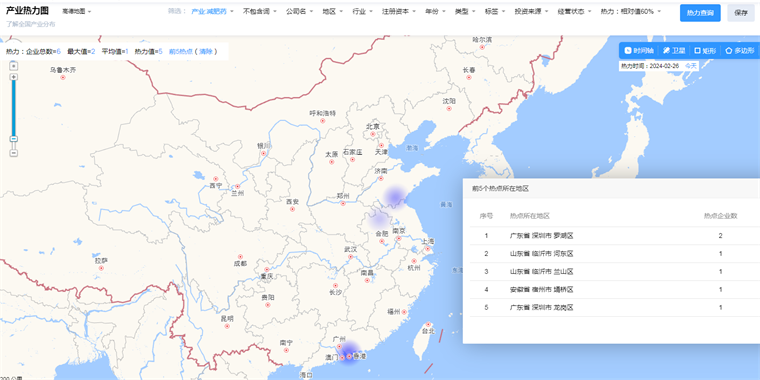Open the 类型 type filter dropdown
760x380 pixels.
coord(465,11)
